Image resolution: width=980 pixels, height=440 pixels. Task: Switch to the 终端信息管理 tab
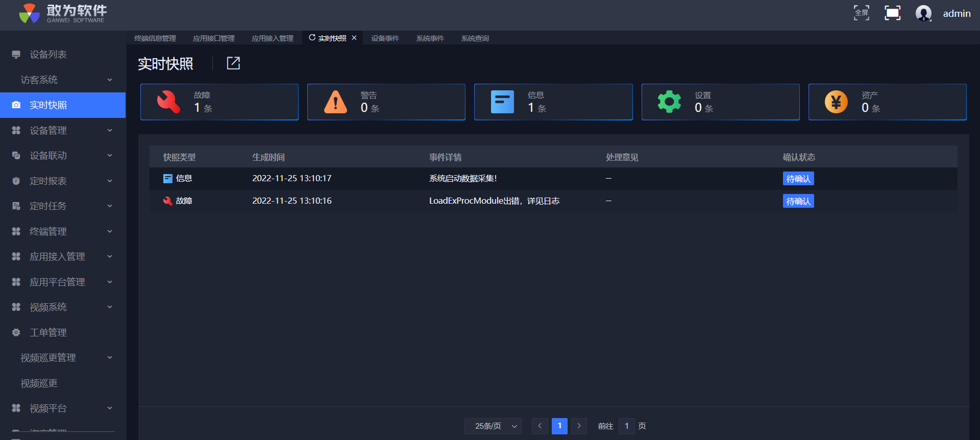point(155,38)
